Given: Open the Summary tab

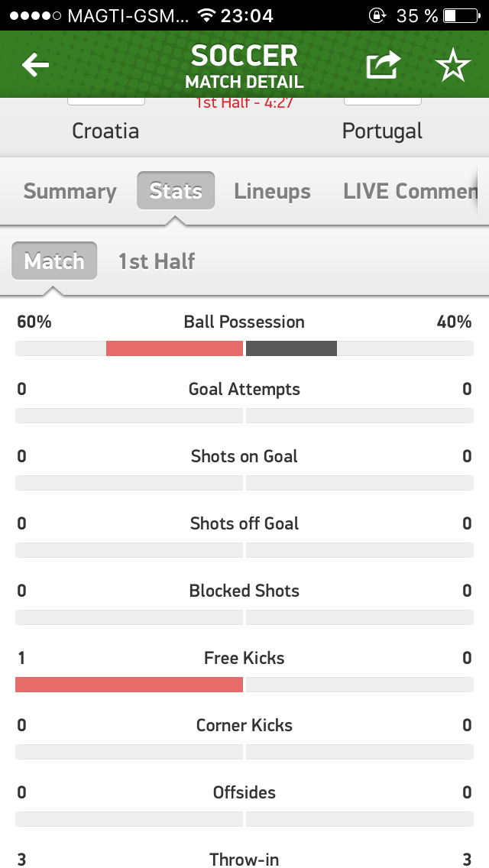Looking at the screenshot, I should tap(70, 191).
